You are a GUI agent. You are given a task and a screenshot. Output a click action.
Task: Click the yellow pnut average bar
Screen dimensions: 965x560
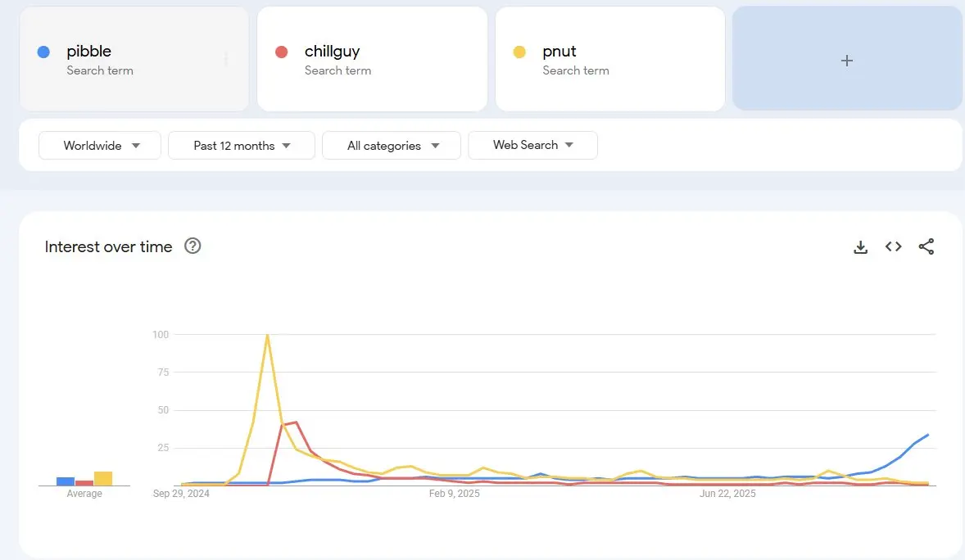103,479
